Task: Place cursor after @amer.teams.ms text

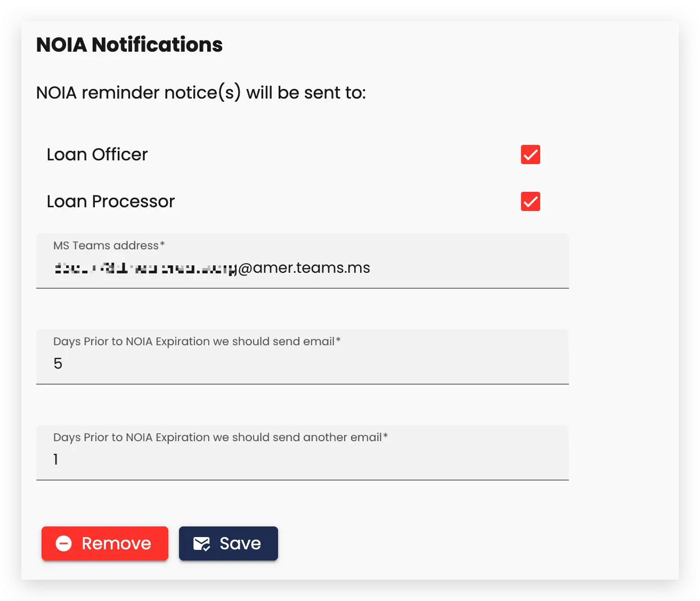Action: [371, 267]
